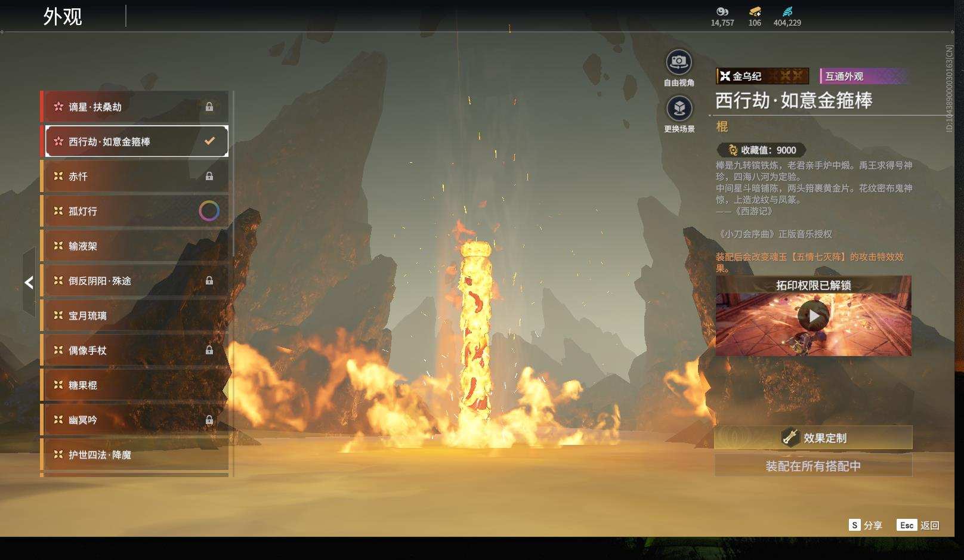Click the 效果定制 button

point(813,438)
